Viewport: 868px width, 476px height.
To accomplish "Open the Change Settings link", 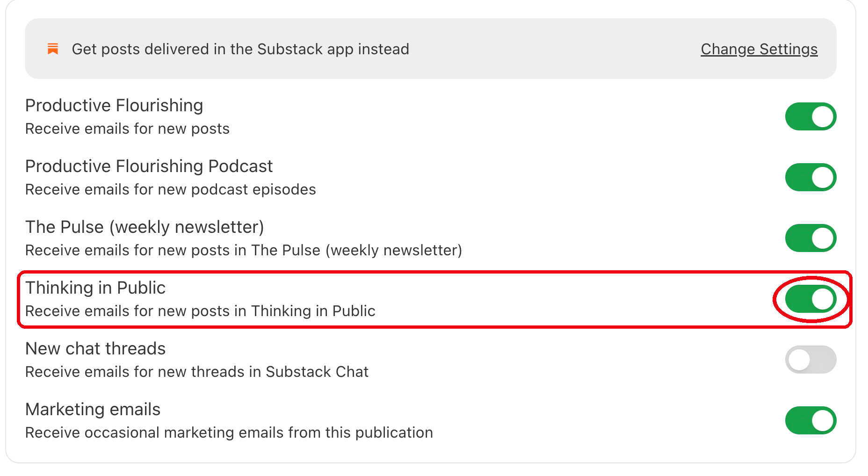I will (759, 49).
